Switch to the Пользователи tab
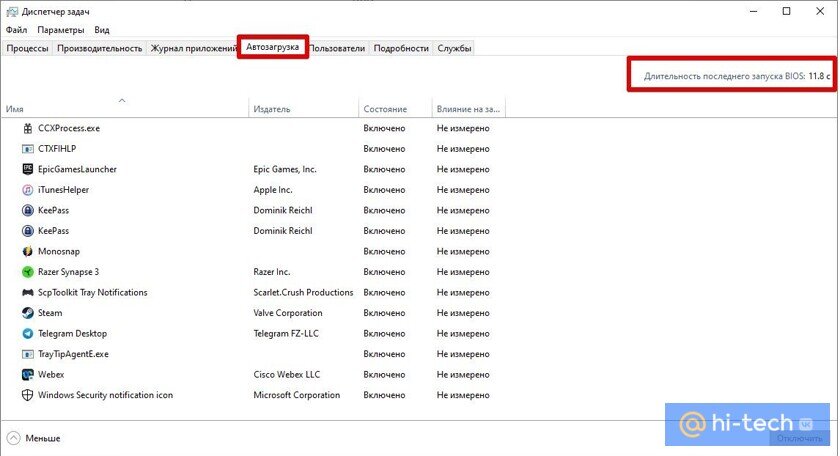The width and height of the screenshot is (840, 456). click(x=337, y=48)
